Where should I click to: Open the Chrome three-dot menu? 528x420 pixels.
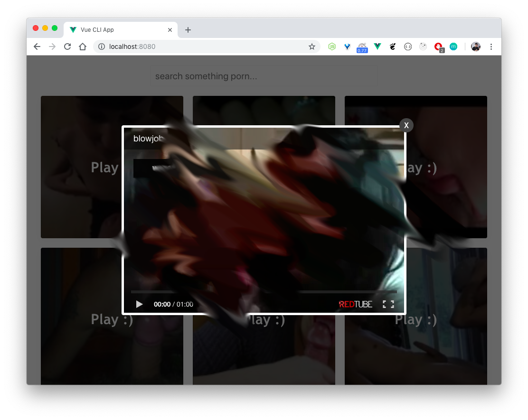pos(491,47)
